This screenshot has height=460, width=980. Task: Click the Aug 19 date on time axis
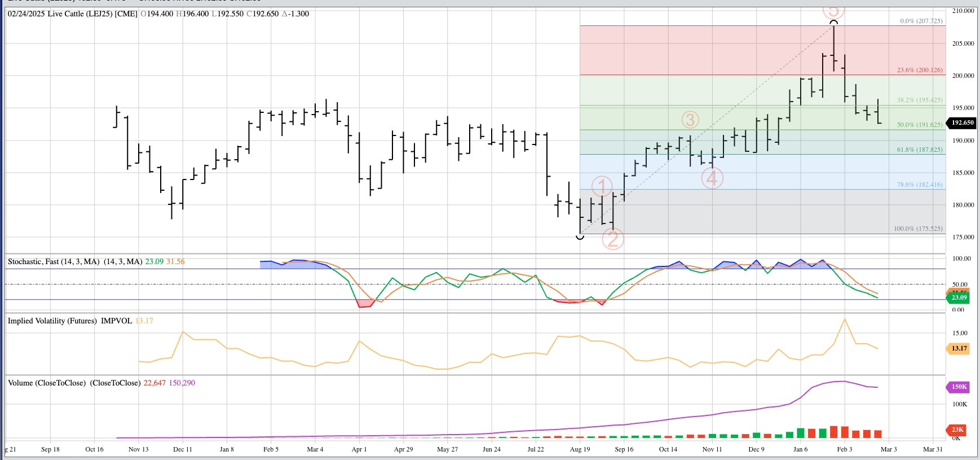(580, 449)
